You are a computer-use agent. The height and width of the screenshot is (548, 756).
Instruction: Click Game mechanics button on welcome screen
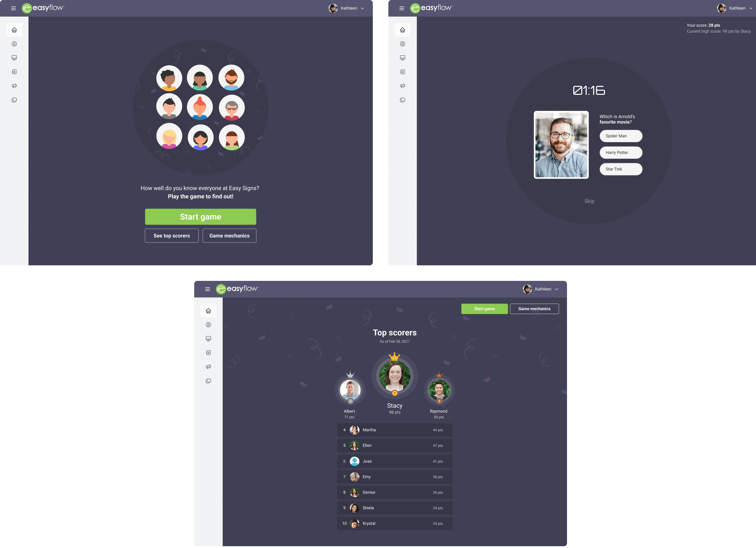229,236
